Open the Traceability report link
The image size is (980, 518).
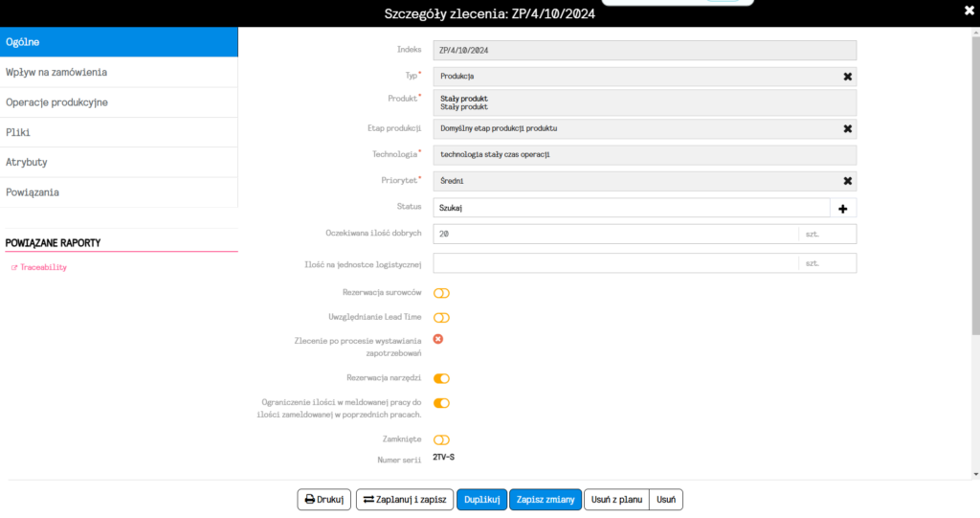[x=43, y=268]
